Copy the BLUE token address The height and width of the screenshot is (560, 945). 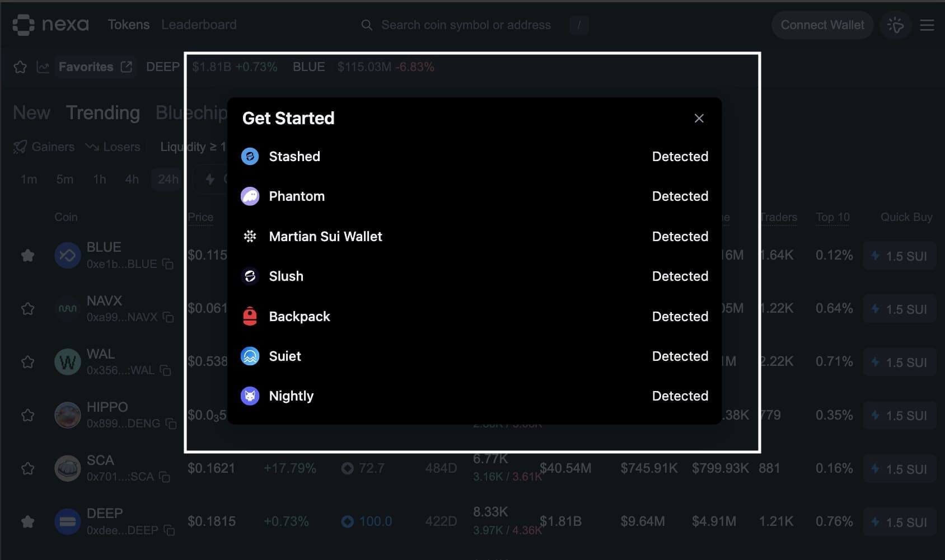(168, 264)
